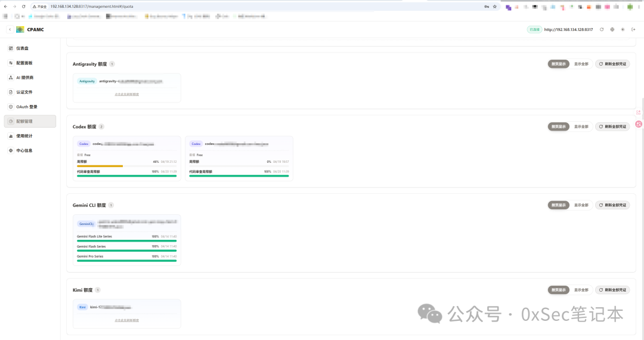Select 按页显示 in Kimi 额度 section
The image size is (644, 340).
[559, 290]
